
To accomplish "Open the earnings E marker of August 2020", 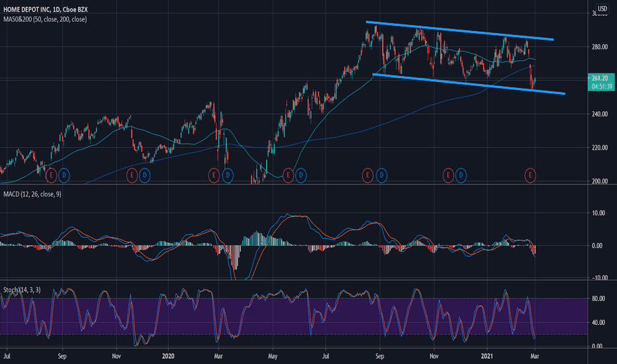I will tap(367, 175).
